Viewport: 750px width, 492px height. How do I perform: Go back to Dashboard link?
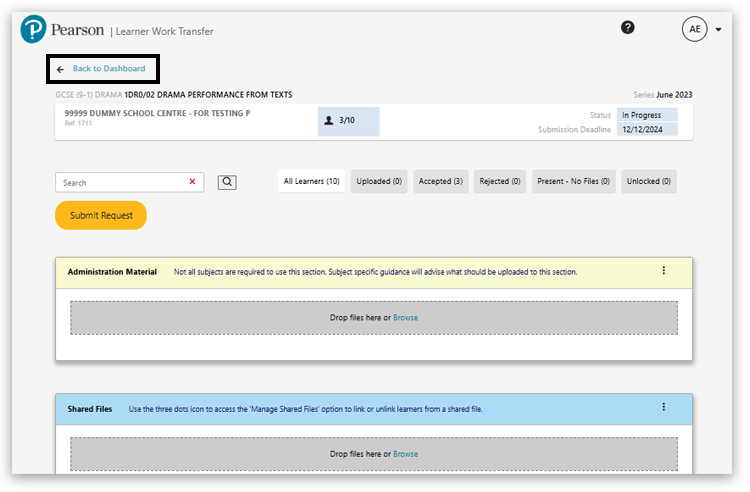[x=108, y=69]
